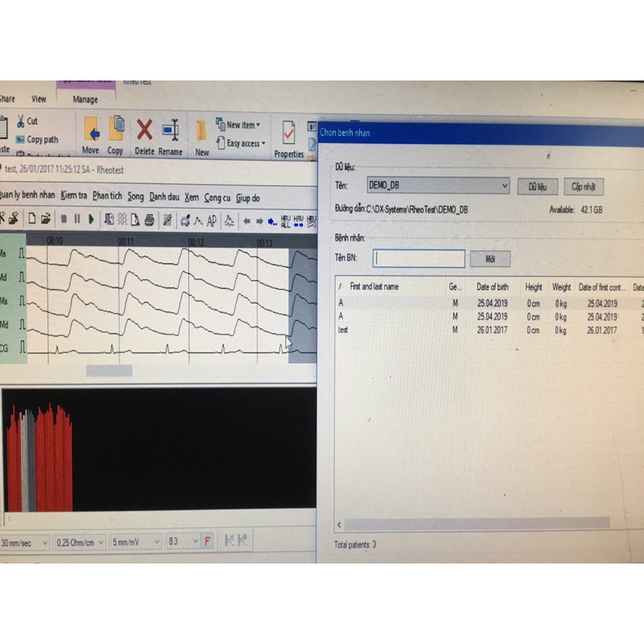Click the New document icon in Rheotest toolbar
The width and height of the screenshot is (644, 644).
(31, 219)
